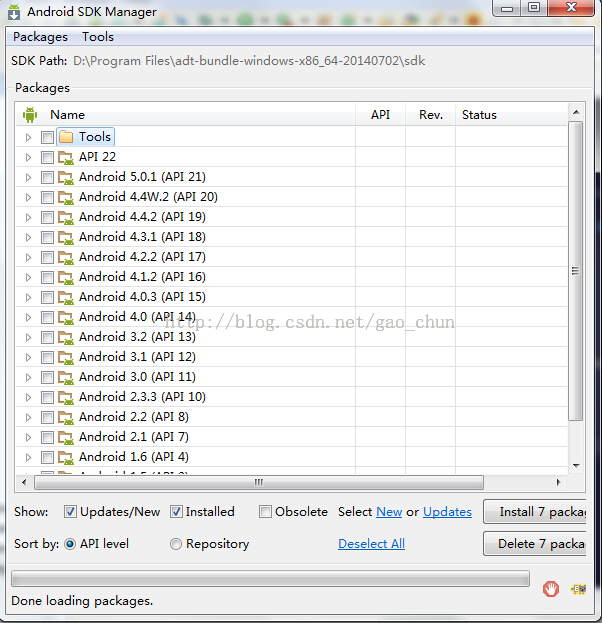602x623 pixels.
Task: Click the Android 1.6 (API 4) folder icon
Action: (66, 457)
